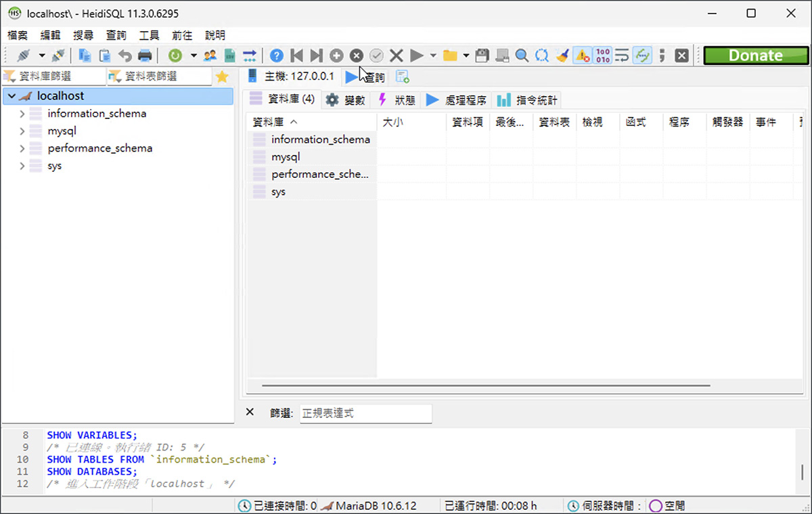Click the first row navigation icon
This screenshot has width=812, height=514.
[296, 55]
